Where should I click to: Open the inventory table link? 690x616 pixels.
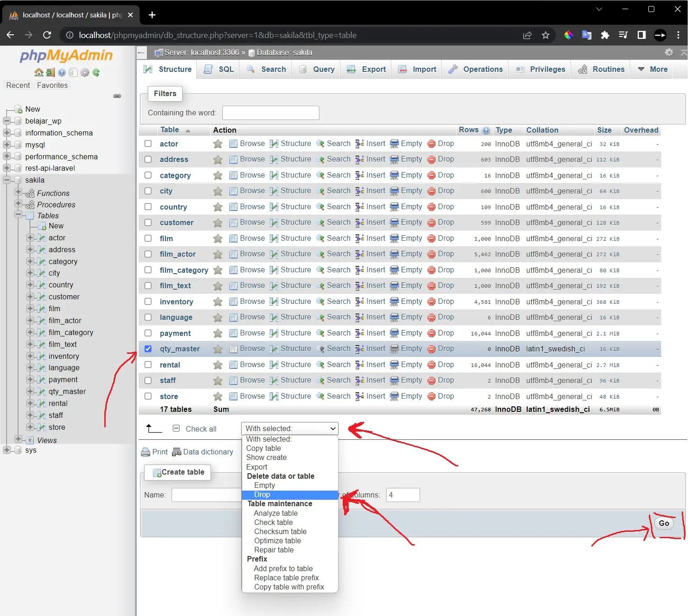176,302
